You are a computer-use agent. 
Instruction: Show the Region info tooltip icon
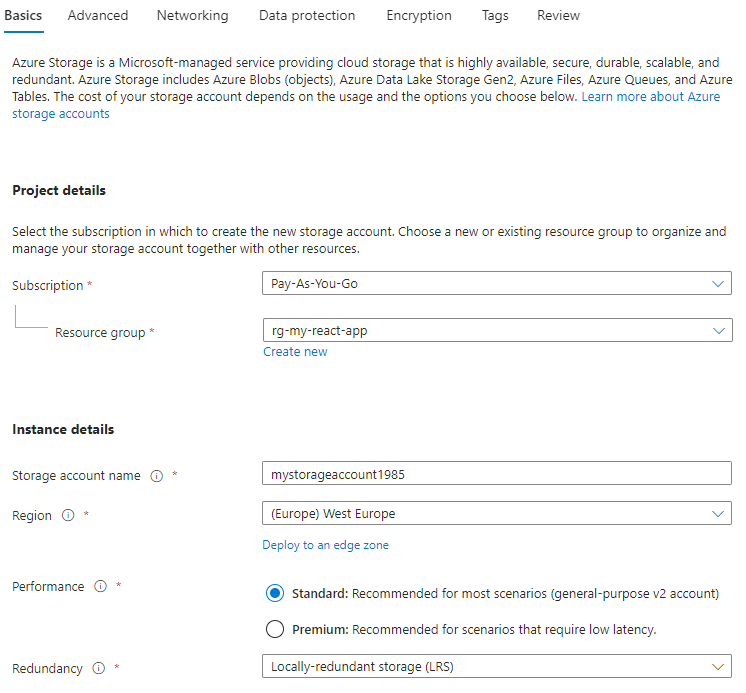(x=68, y=515)
